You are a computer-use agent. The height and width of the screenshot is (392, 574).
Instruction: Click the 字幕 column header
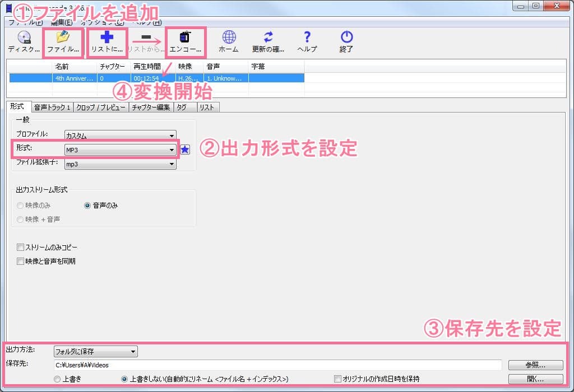(x=276, y=67)
